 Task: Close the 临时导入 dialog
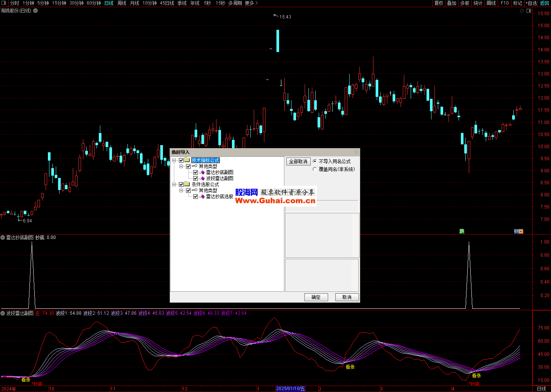356,152
